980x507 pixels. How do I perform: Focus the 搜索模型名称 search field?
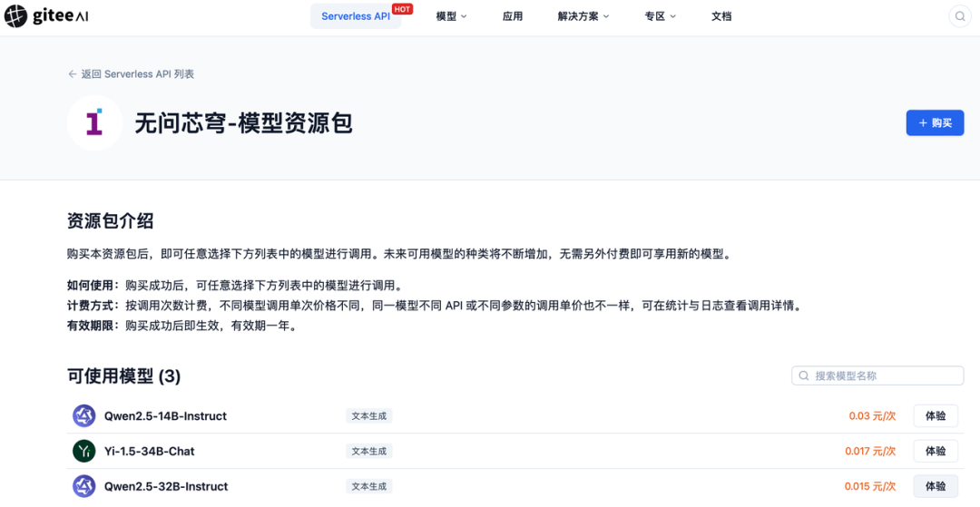point(877,375)
